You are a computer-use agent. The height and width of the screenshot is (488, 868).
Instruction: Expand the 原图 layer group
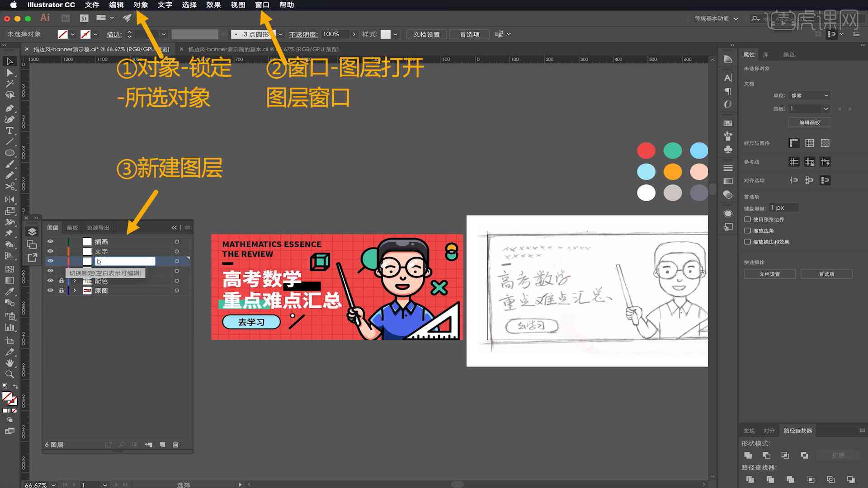[73, 290]
